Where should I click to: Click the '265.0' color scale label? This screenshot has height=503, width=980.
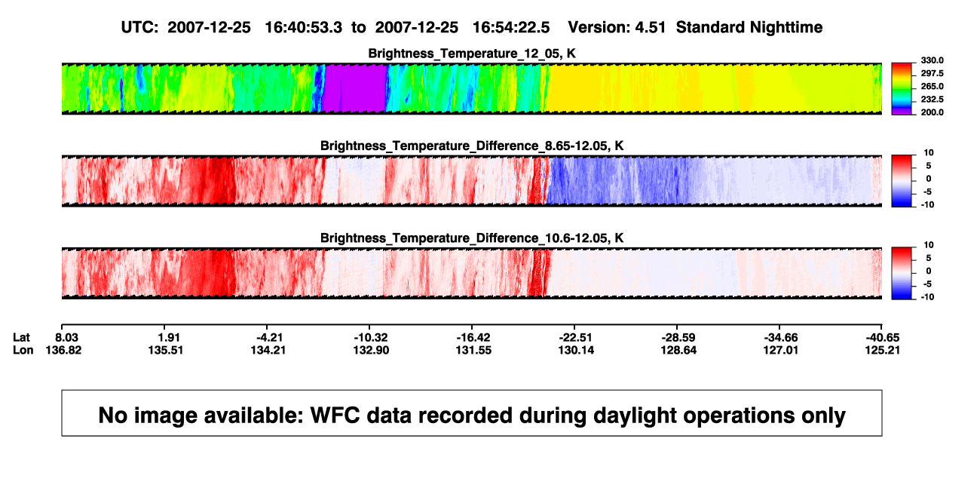(933, 86)
